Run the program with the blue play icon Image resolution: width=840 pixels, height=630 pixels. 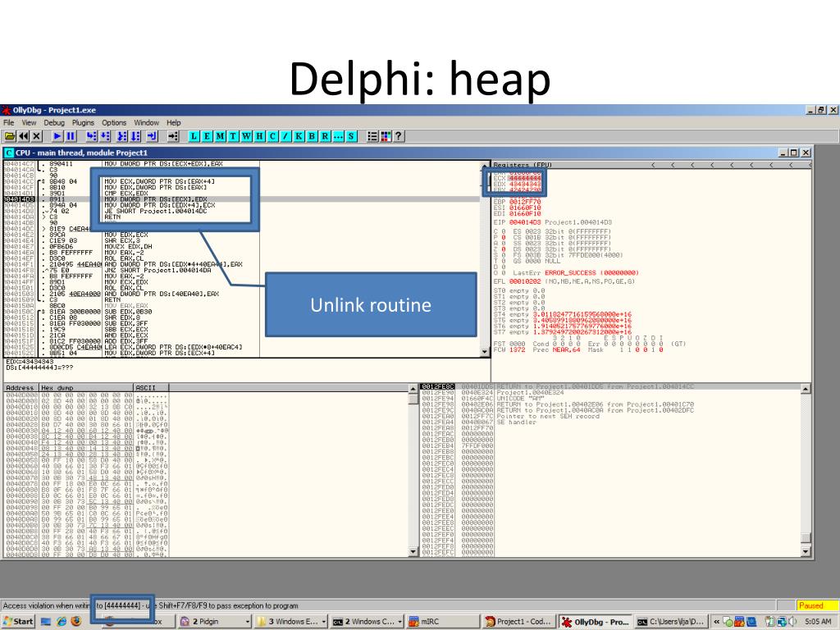(57, 136)
